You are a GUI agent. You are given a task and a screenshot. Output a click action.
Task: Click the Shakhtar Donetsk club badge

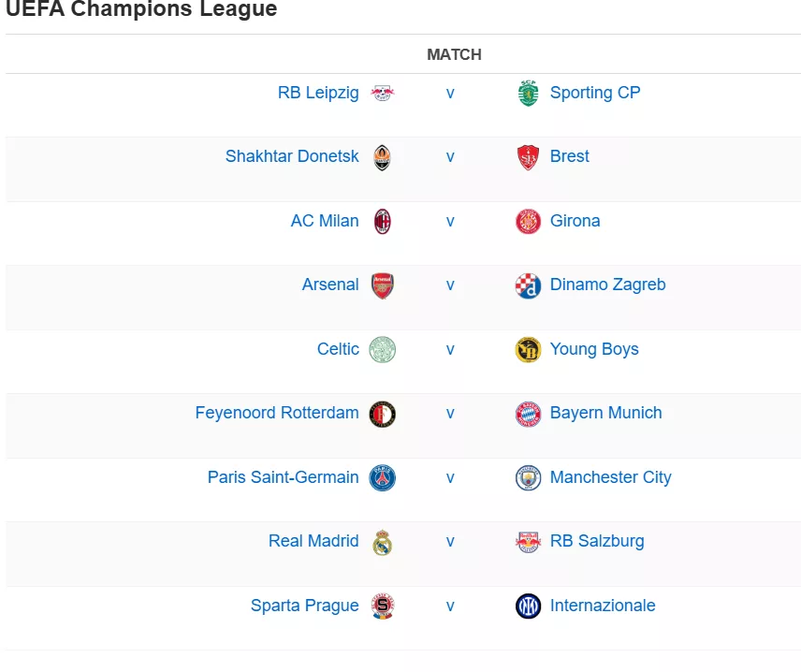pos(382,157)
